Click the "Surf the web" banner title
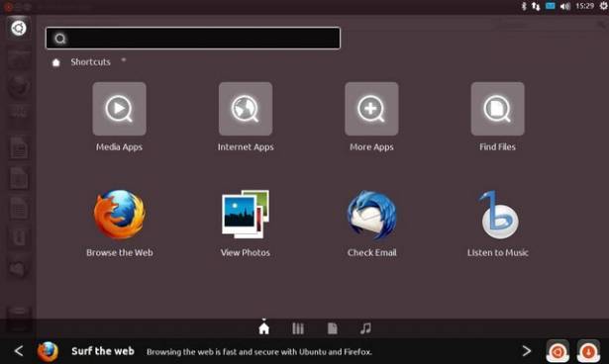This screenshot has height=364, width=609. click(103, 351)
